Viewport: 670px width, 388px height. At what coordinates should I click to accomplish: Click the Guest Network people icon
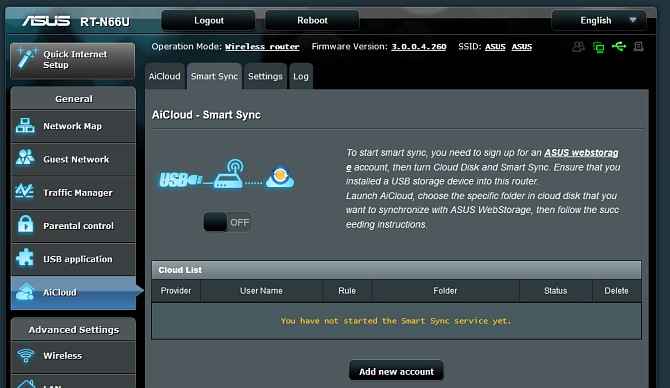pyautogui.click(x=25, y=158)
